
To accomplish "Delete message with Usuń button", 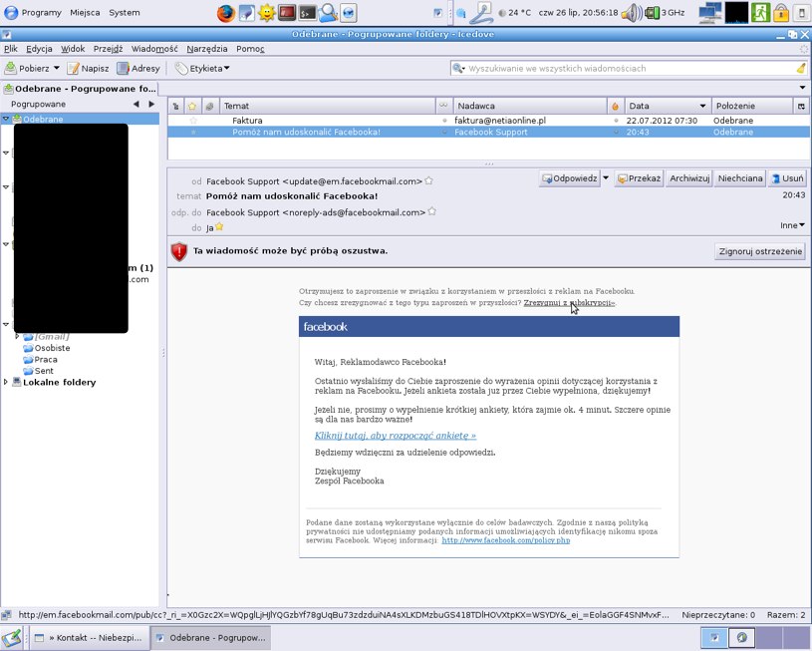I will 787,178.
